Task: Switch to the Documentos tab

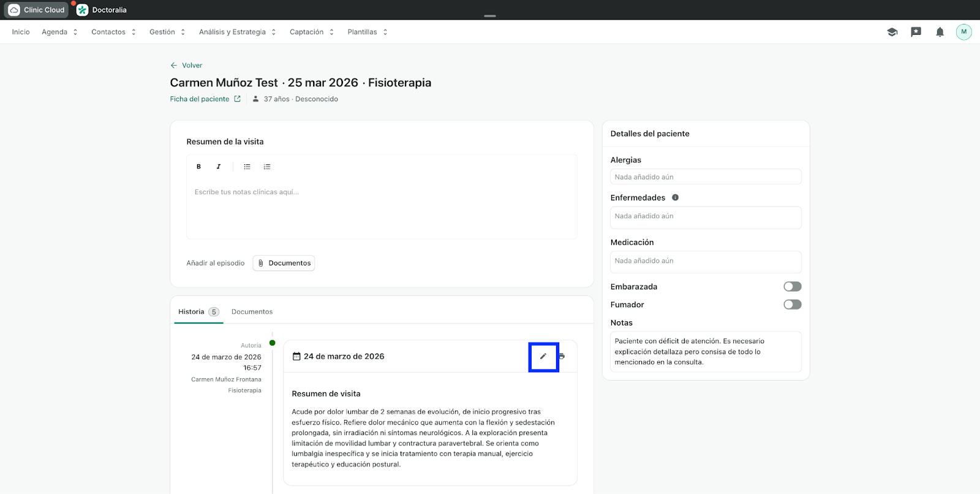Action: coord(252,312)
